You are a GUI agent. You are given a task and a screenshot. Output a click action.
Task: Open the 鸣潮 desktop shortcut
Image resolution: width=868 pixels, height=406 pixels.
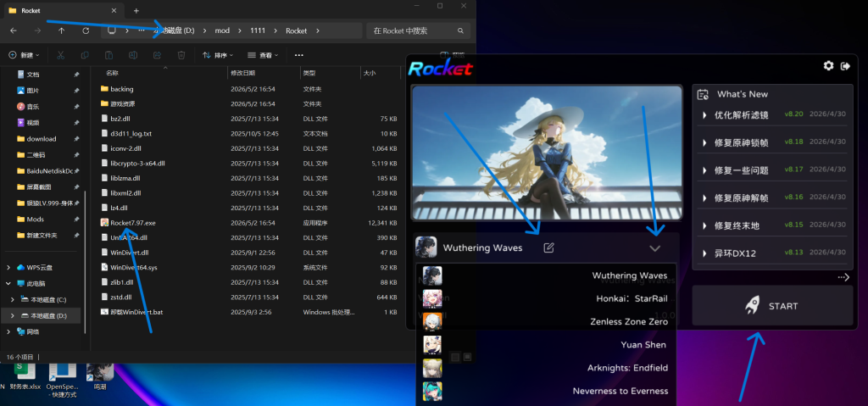pyautogui.click(x=100, y=376)
